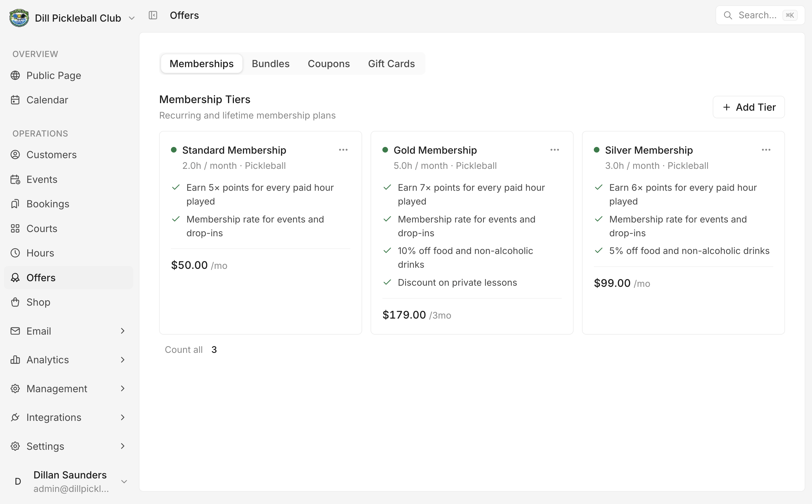Expand the Integrations submenu chevron

[123, 417]
